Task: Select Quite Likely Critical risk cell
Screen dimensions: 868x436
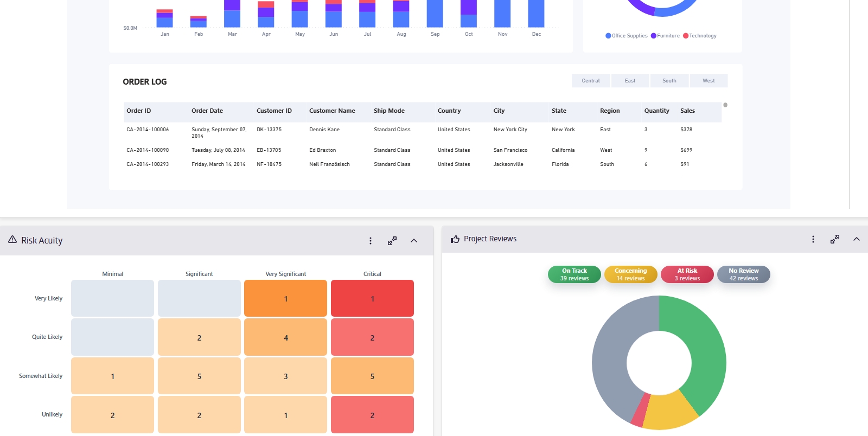Action: 372,337
